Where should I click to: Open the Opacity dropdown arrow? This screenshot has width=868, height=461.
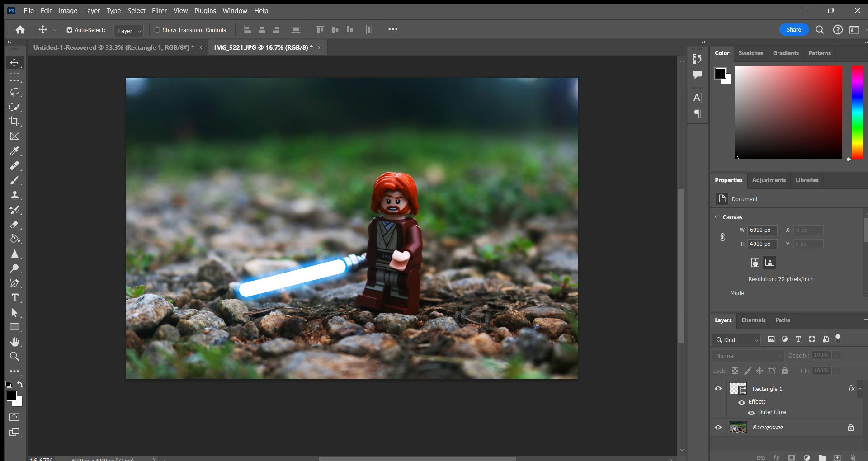pyautogui.click(x=836, y=355)
